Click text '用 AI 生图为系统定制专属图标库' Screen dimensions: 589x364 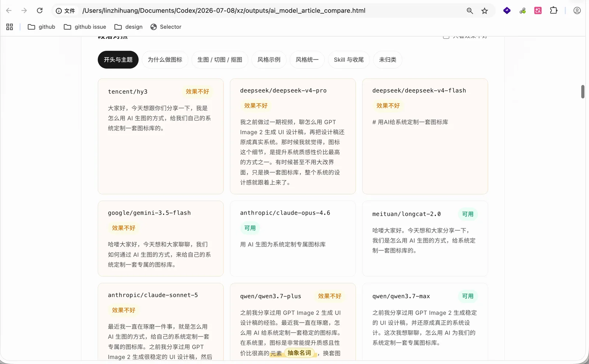click(283, 245)
